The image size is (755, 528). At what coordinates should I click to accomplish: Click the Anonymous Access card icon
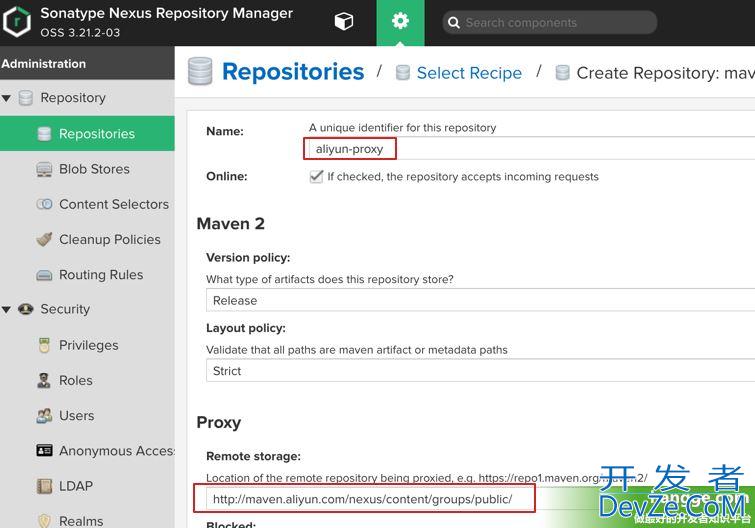click(x=44, y=451)
